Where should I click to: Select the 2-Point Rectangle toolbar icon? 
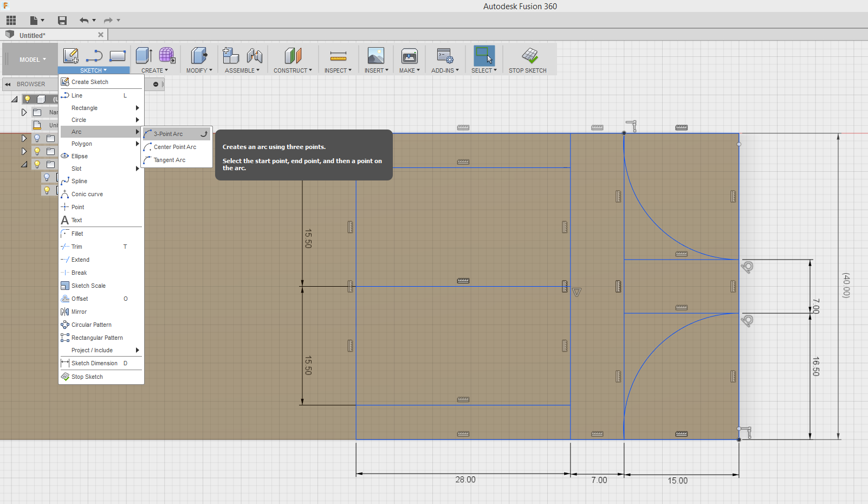click(118, 56)
